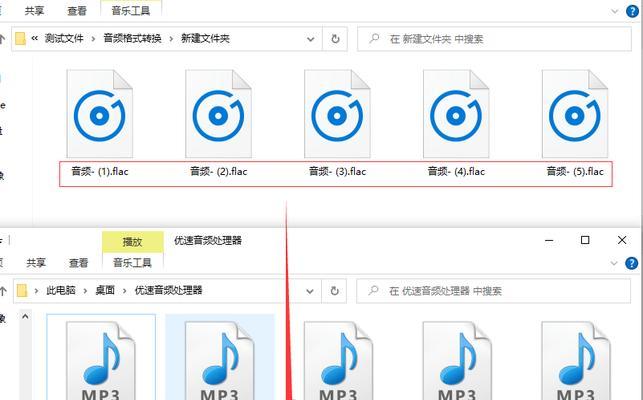Minimize the 优速音频处理器 window
Image resolution: width=643 pixels, height=400 pixels.
(x=549, y=240)
